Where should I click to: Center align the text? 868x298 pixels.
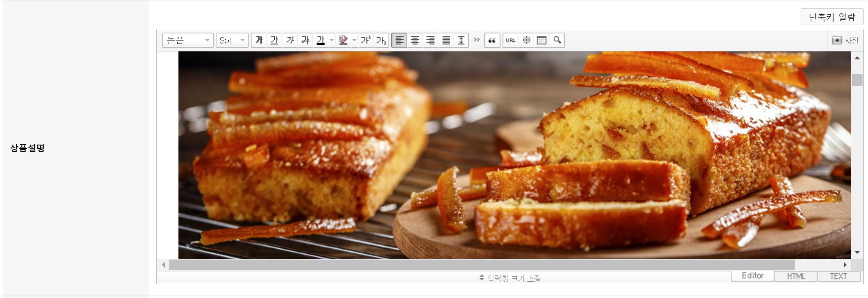tap(415, 40)
